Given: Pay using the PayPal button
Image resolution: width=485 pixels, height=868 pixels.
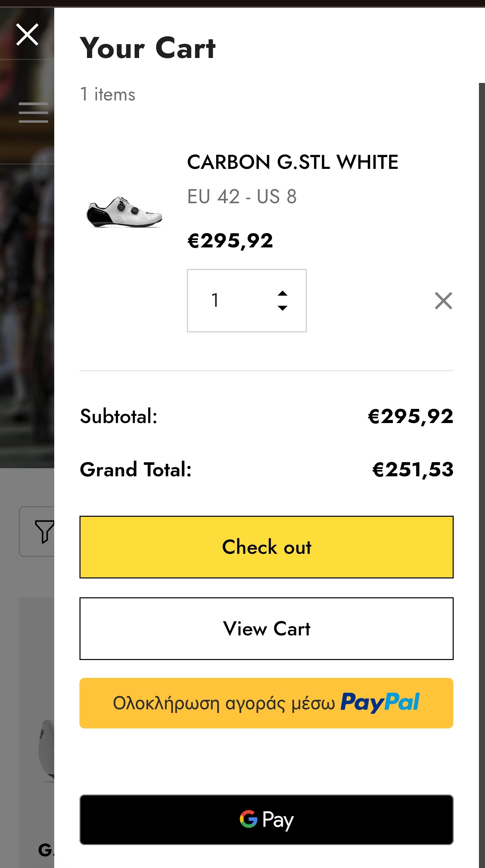Looking at the screenshot, I should point(266,703).
